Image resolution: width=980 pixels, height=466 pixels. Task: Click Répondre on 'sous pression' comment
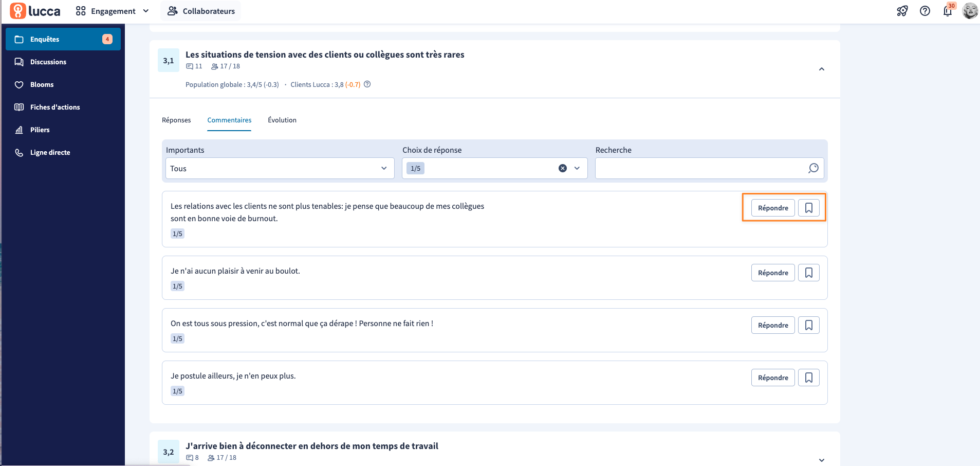(773, 325)
